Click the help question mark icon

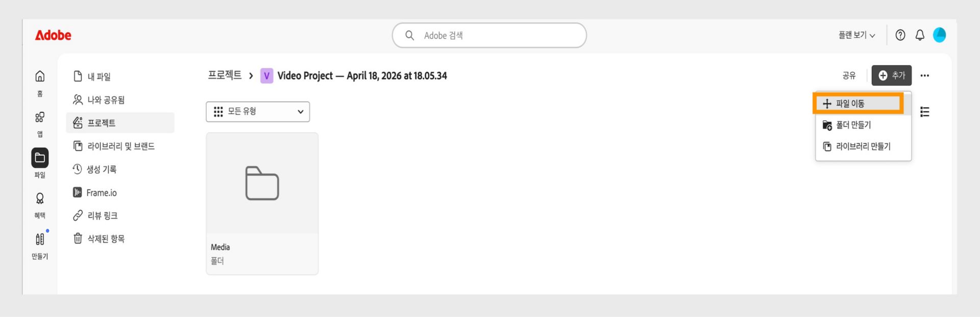(x=900, y=35)
